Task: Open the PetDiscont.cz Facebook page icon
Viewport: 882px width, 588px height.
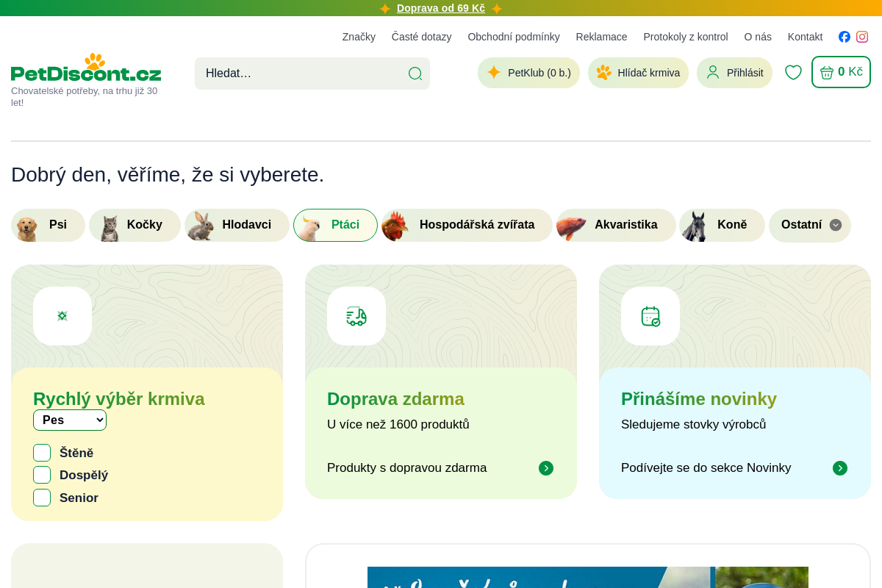Action: pyautogui.click(x=844, y=37)
